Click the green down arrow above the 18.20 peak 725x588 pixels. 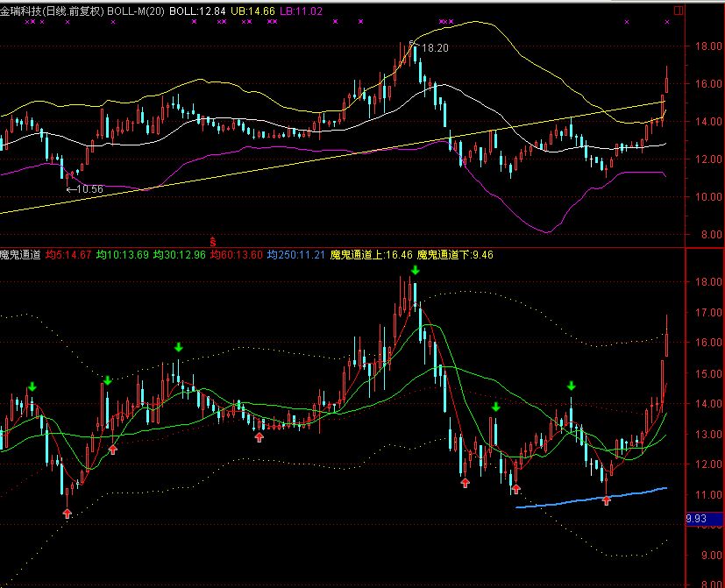click(416, 270)
